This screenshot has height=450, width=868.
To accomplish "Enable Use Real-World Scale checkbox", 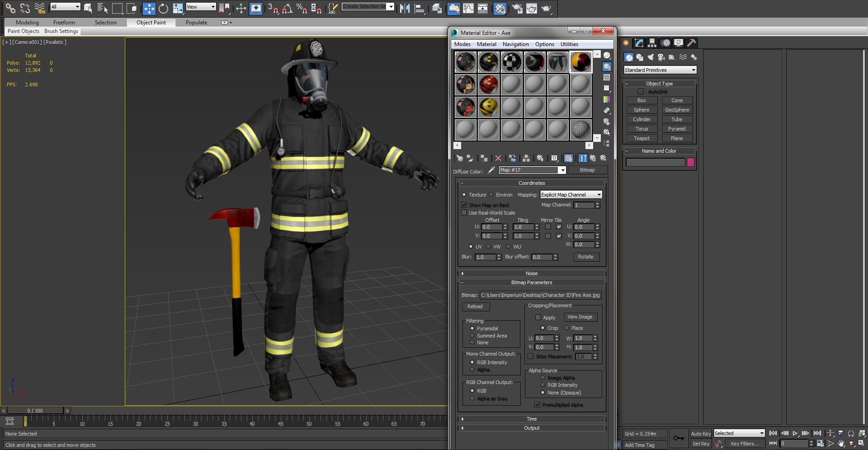I will 464,213.
